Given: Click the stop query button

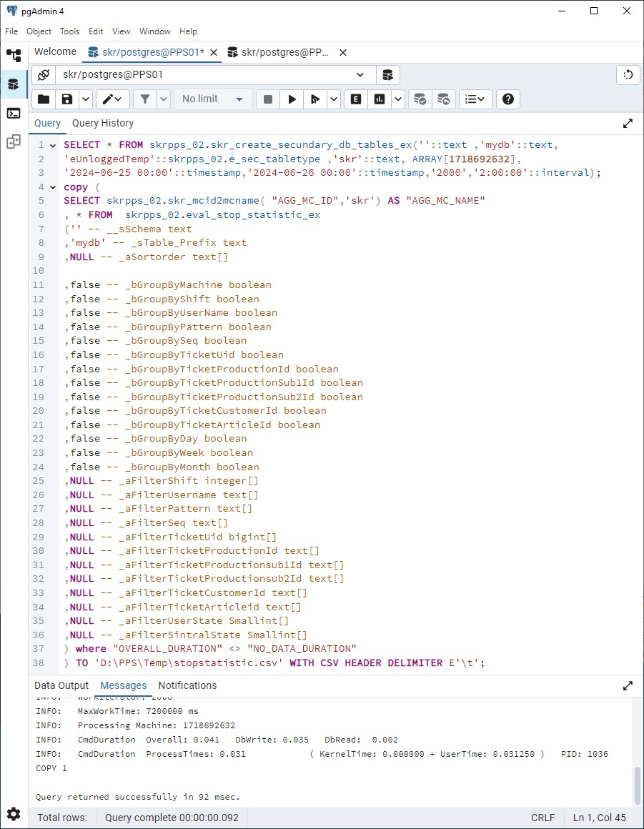Looking at the screenshot, I should (268, 99).
